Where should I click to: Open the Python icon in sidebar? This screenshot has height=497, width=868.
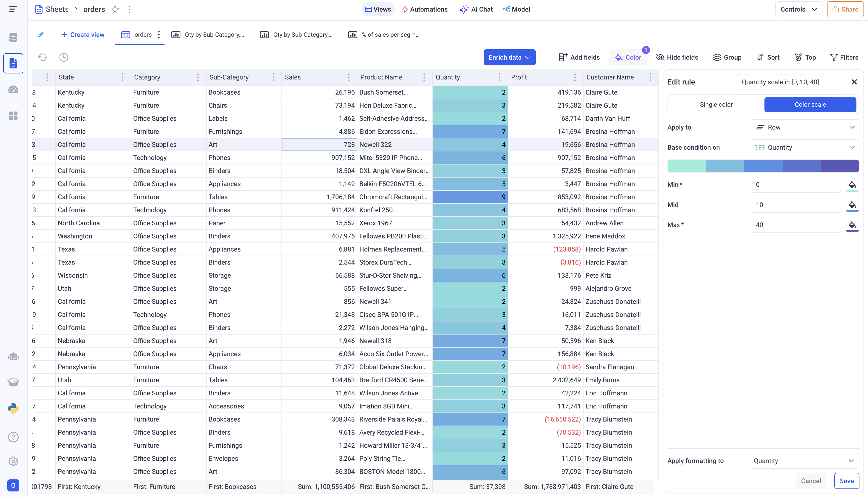coord(13,408)
